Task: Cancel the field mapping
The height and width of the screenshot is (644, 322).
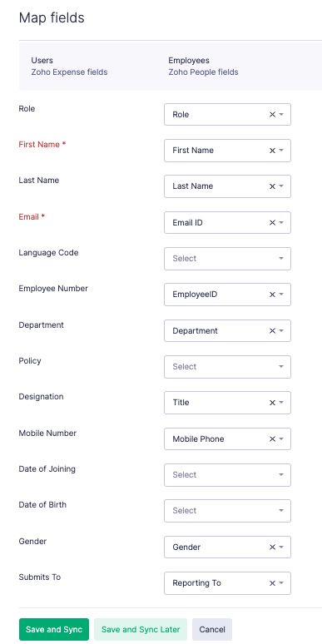Action: [x=212, y=630]
